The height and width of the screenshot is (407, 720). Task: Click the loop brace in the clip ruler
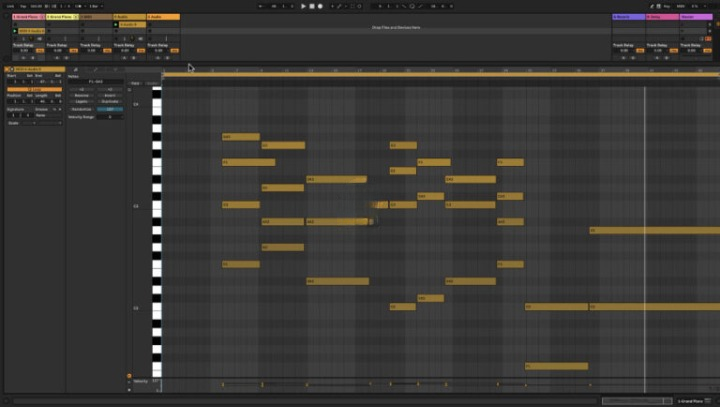(441, 74)
